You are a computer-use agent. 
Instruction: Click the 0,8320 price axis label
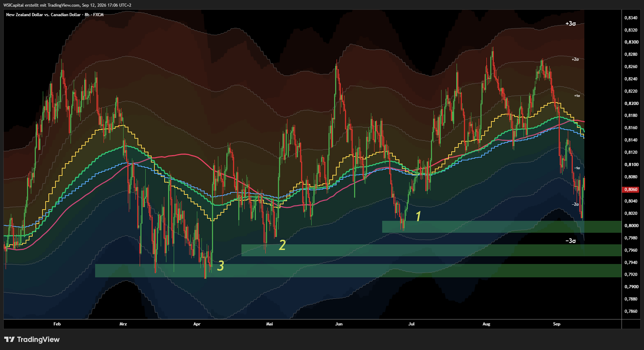click(631, 30)
